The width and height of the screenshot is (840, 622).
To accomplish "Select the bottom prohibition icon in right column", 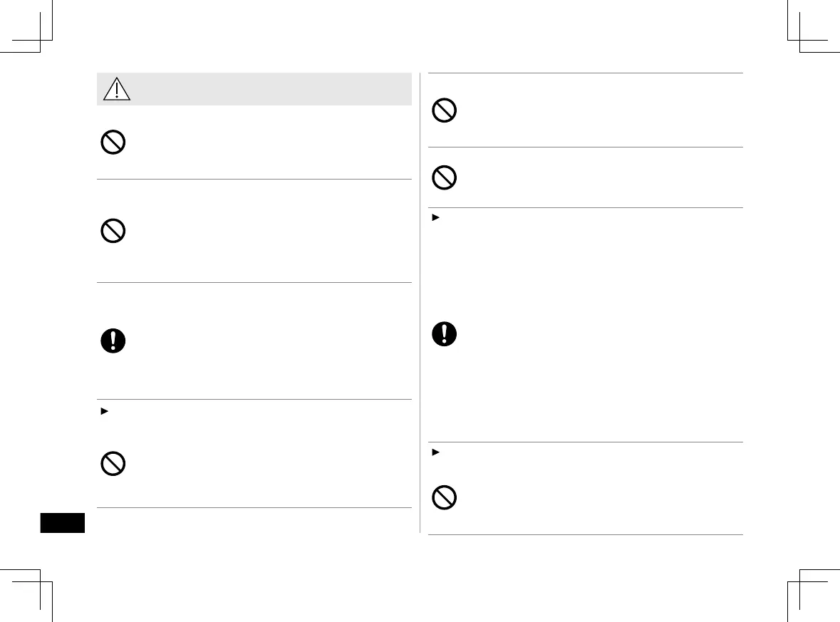I will tap(445, 497).
